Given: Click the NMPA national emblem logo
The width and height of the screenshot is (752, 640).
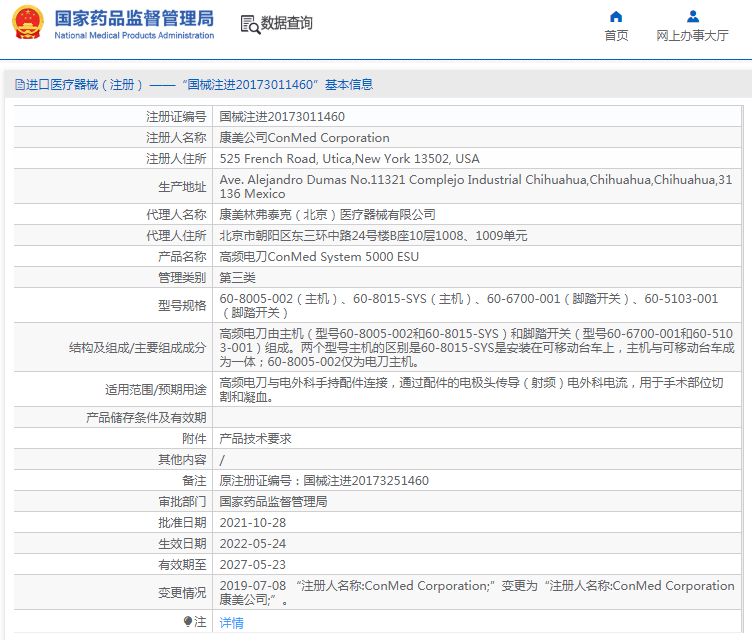Looking at the screenshot, I should coord(27,24).
